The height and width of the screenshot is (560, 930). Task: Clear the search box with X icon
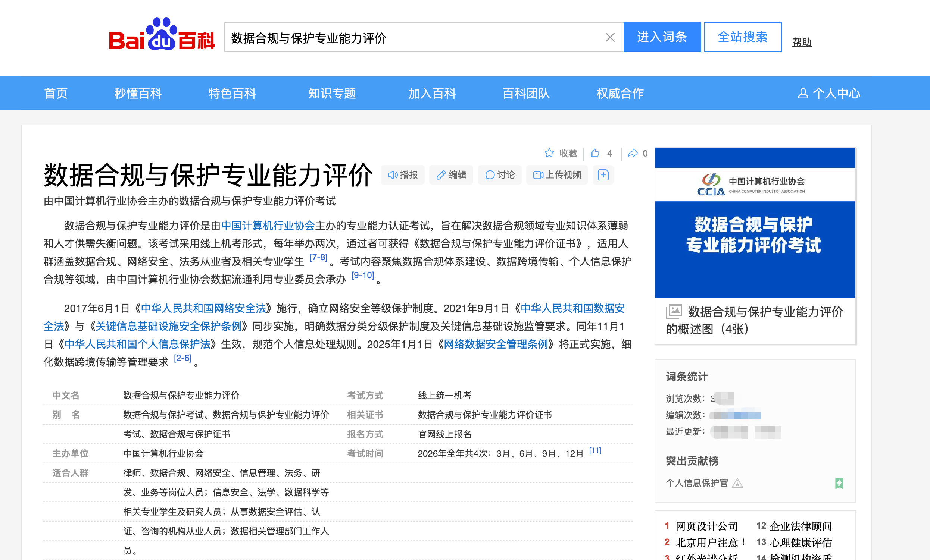tap(610, 37)
